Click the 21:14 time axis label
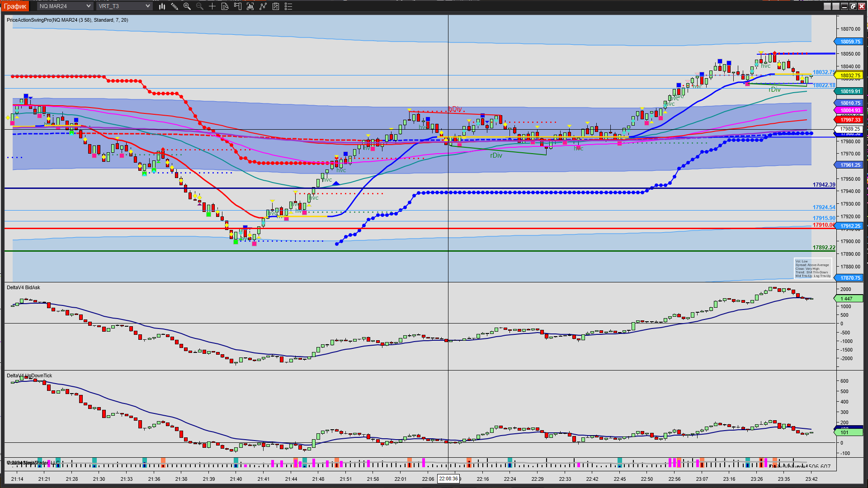Viewport: 868px width, 488px height. 17,479
